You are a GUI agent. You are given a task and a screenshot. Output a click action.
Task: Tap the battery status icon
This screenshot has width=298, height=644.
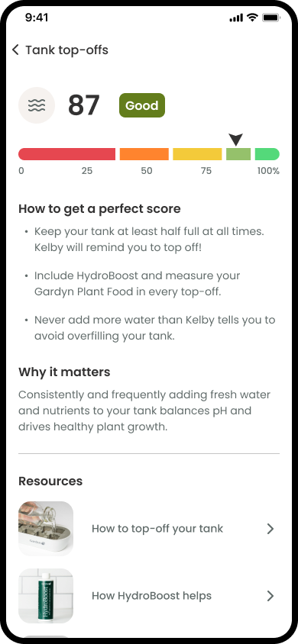(271, 18)
